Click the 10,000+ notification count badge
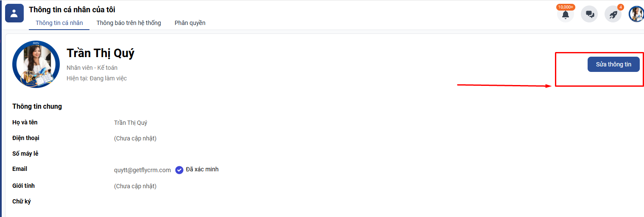 tap(566, 7)
